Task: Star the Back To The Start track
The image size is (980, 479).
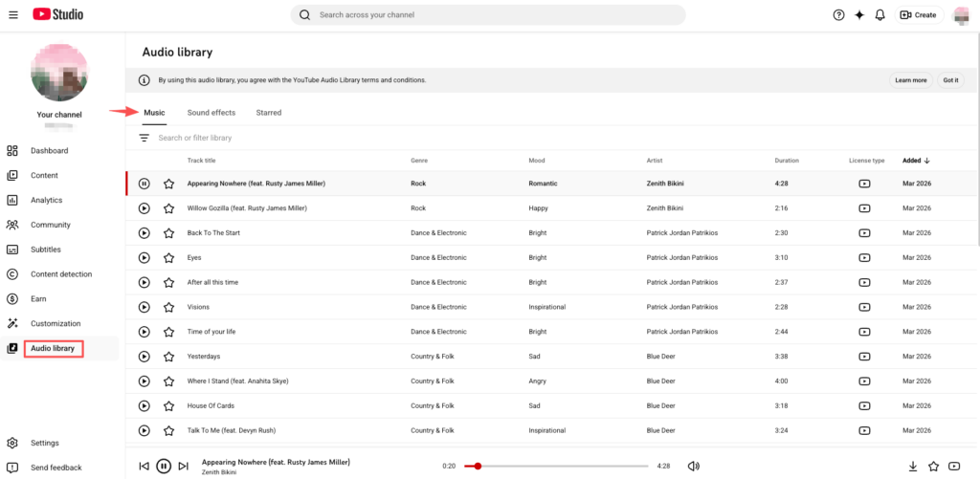Action: [x=168, y=233]
